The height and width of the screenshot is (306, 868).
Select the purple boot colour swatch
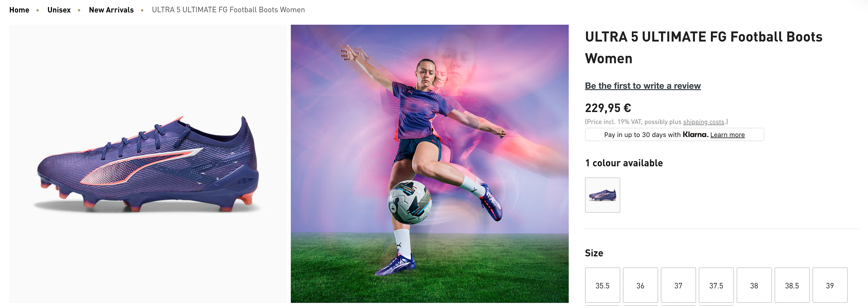pos(603,195)
